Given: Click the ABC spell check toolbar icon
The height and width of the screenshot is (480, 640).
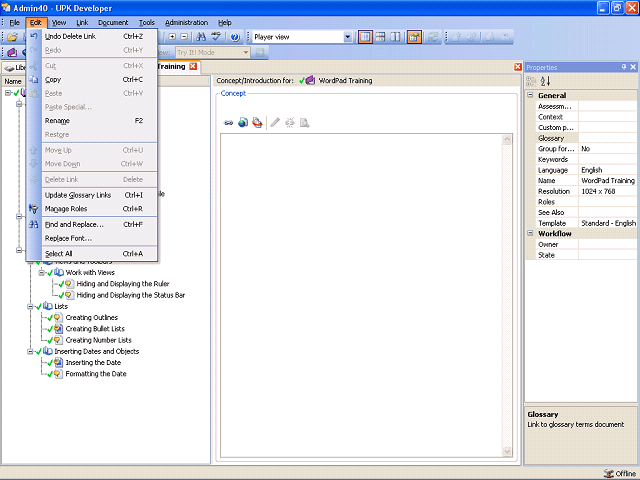Looking at the screenshot, I should coord(216,37).
